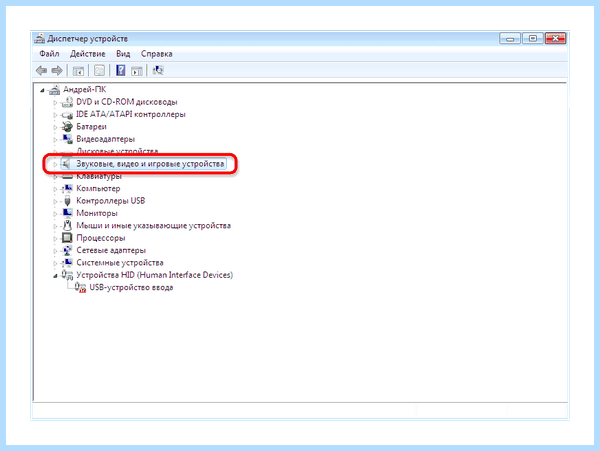Expand IDE ATA/ATAPI контроллеры node
Image resolution: width=600 pixels, height=451 pixels.
click(55, 115)
